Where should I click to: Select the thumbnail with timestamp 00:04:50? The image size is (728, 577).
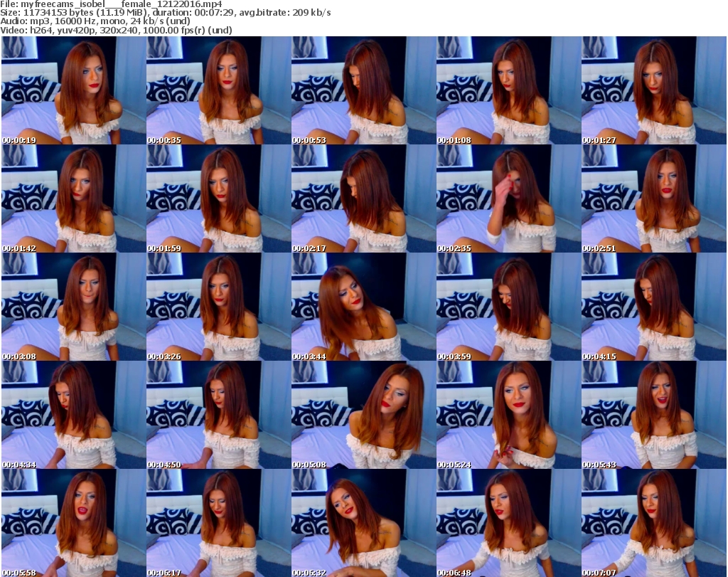point(219,415)
